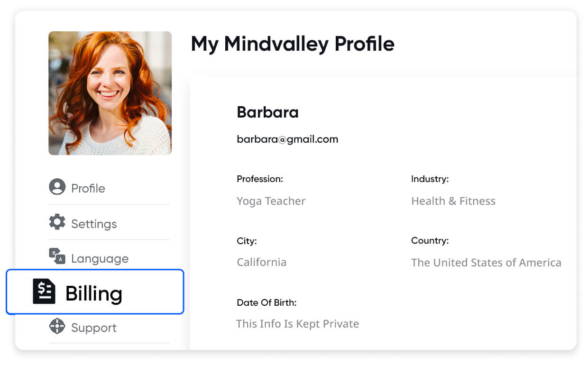Click Barbara's profile photo
The width and height of the screenshot is (588, 365).
coord(110,93)
